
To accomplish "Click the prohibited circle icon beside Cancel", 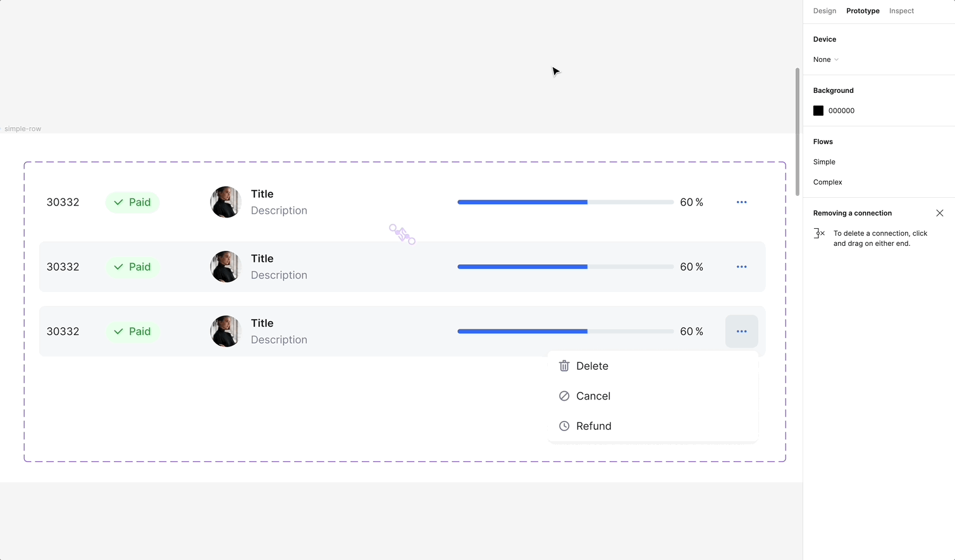I will point(564,396).
